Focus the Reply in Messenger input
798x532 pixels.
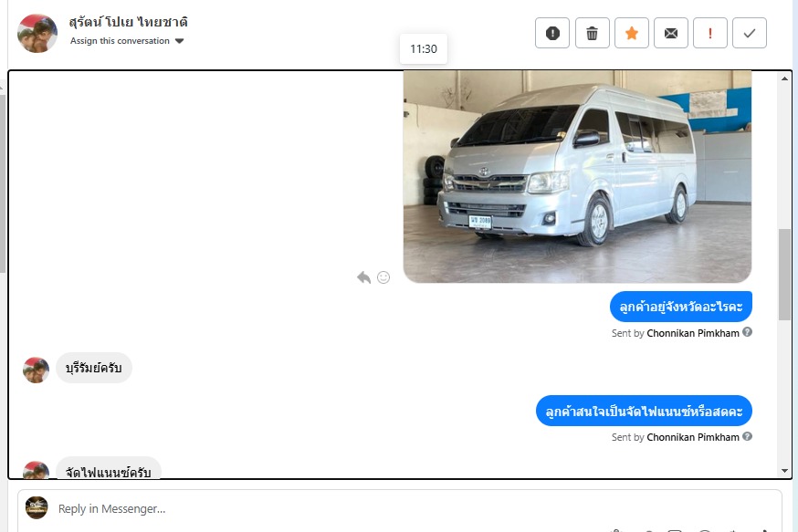click(400, 508)
